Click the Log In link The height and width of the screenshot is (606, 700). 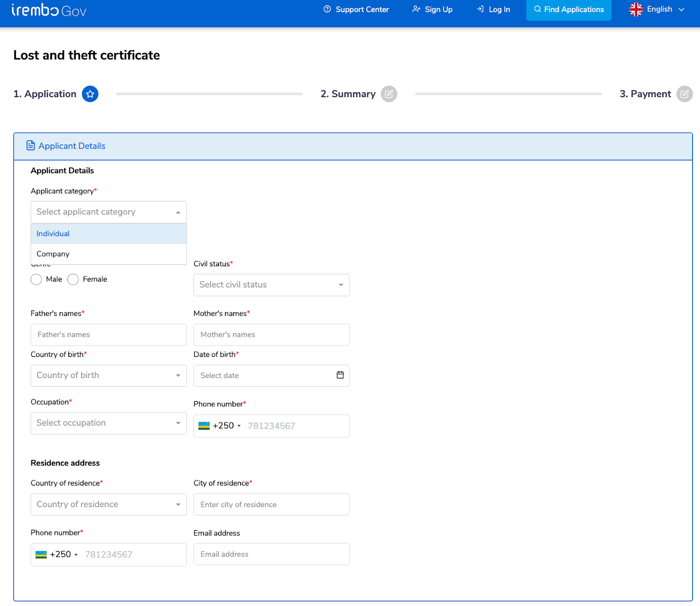pos(493,9)
